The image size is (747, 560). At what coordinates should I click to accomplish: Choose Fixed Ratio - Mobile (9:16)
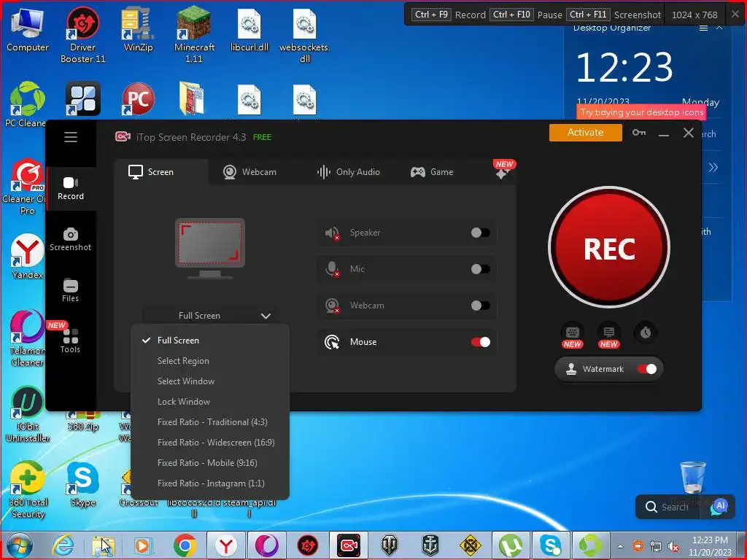210,463
